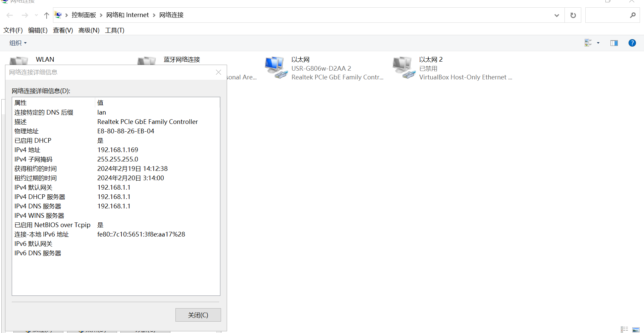Expand the address bar history dropdown

click(556, 15)
